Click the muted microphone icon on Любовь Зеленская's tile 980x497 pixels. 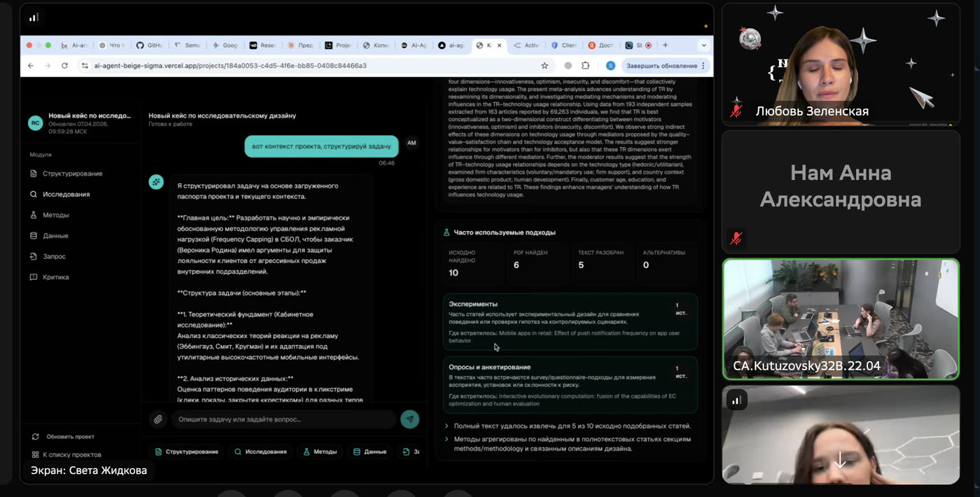click(736, 111)
